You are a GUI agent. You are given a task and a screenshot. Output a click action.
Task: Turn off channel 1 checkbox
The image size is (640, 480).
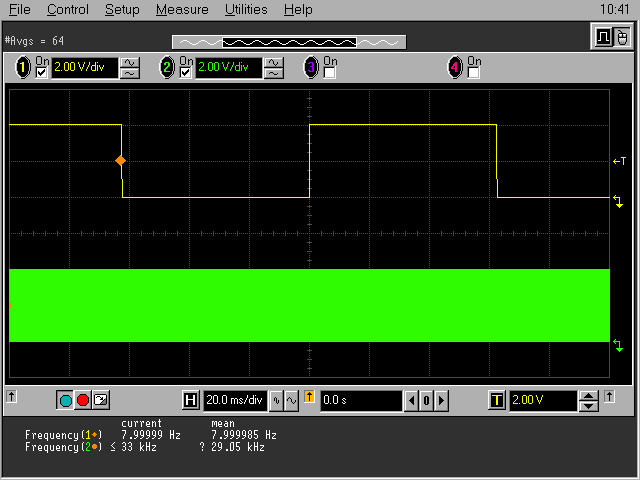(41, 73)
